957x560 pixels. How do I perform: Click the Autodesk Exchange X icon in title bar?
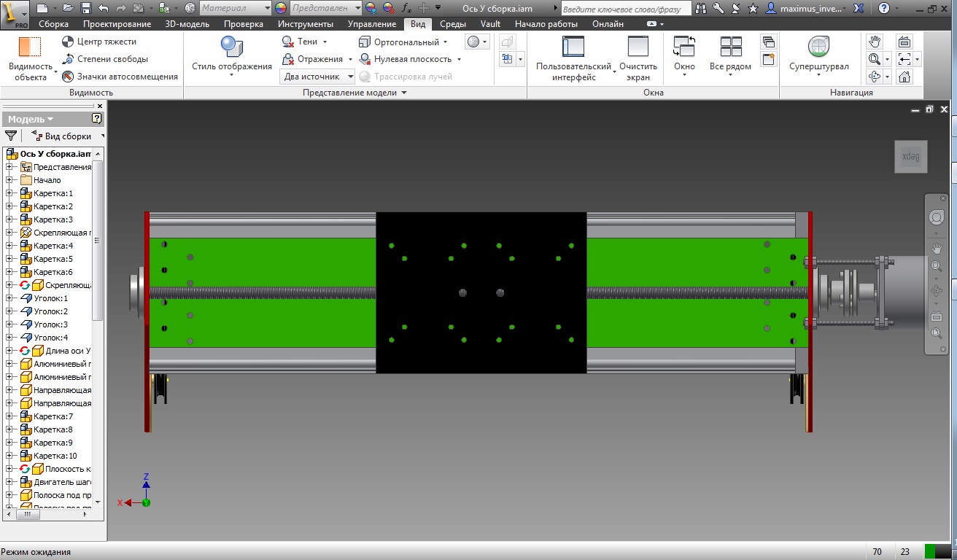pyautogui.click(x=859, y=8)
